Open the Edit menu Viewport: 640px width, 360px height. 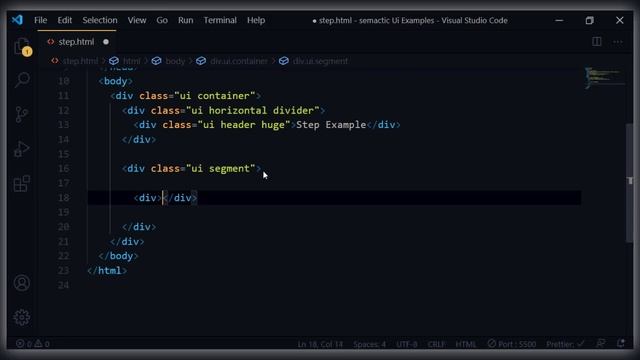[x=64, y=20]
